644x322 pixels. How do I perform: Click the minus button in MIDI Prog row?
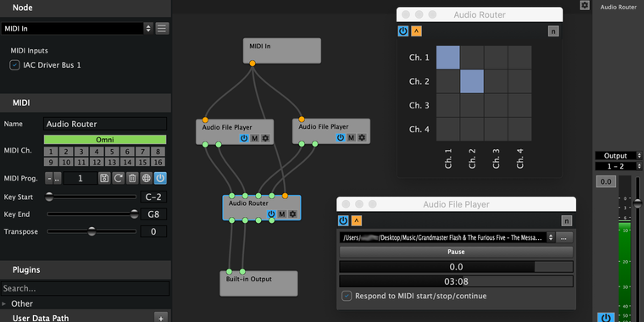pyautogui.click(x=49, y=178)
